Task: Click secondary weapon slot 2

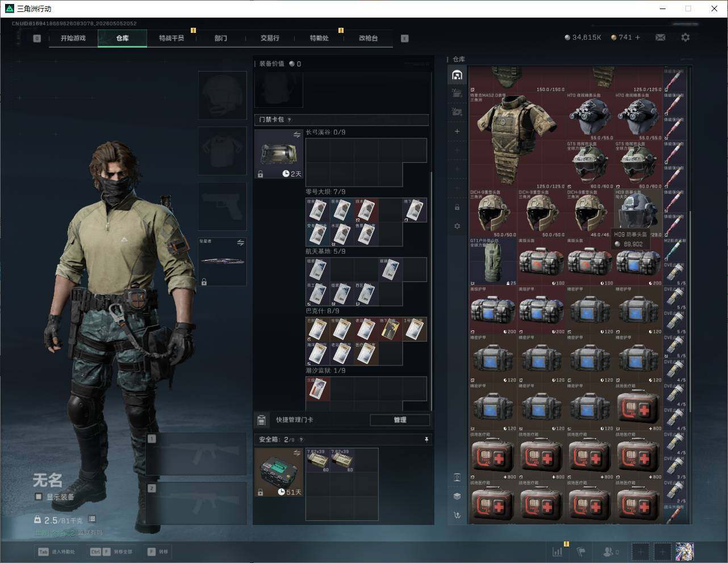Action: [196, 503]
